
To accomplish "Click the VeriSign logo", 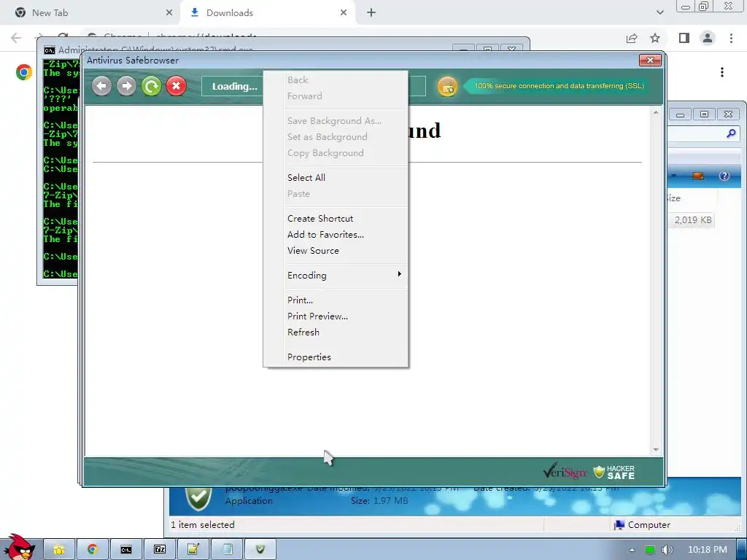I will click(565, 472).
